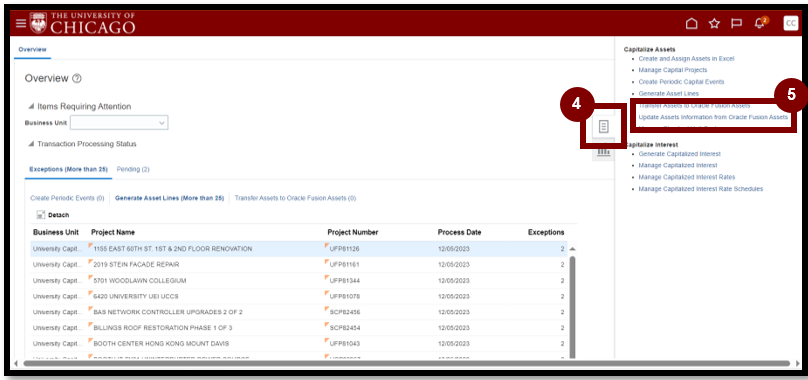
Task: Open Manage Capitalized Interest Rate Schedules
Action: [701, 189]
